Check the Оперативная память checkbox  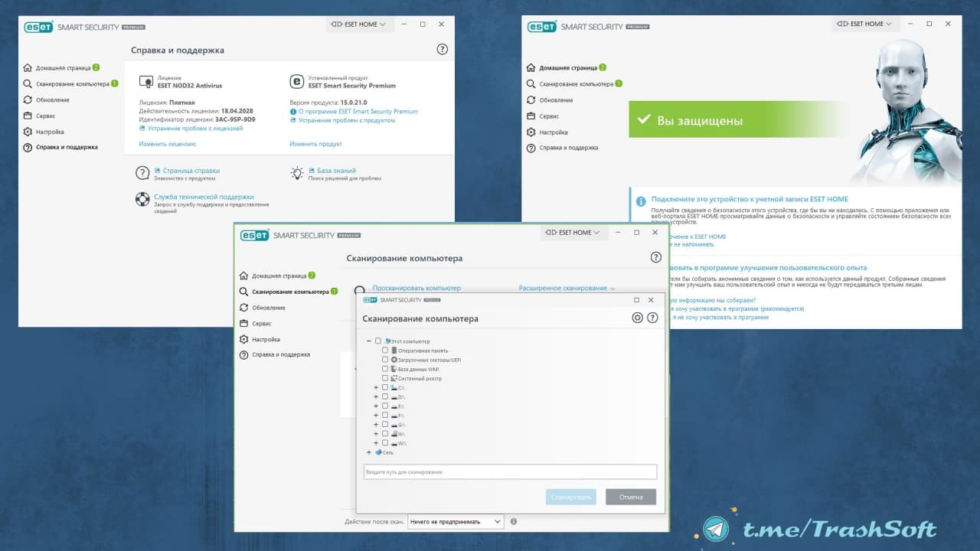coord(385,350)
